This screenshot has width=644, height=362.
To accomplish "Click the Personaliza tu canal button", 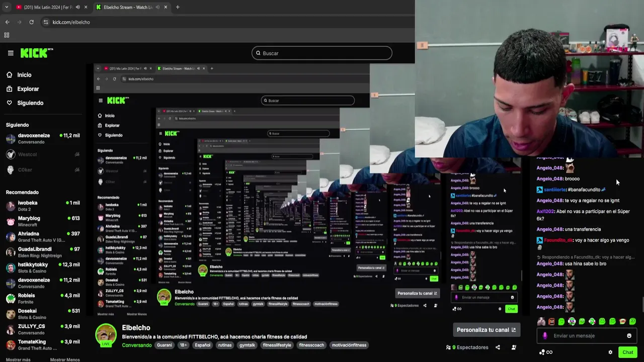I will click(x=486, y=330).
